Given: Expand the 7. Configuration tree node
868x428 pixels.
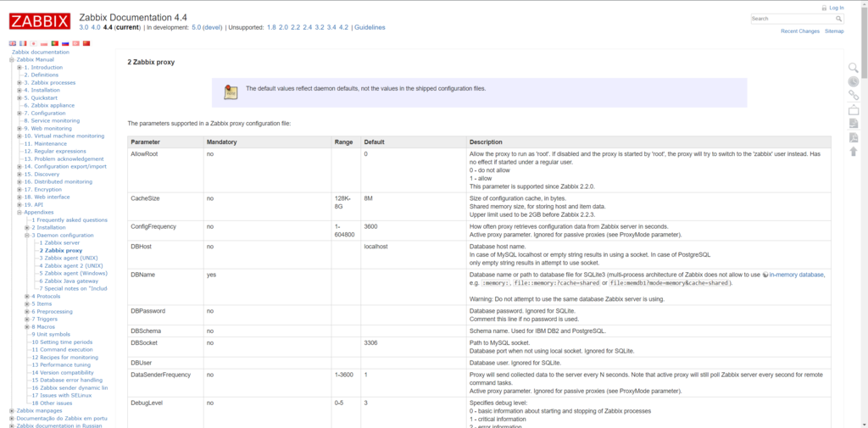Looking at the screenshot, I should (19, 114).
